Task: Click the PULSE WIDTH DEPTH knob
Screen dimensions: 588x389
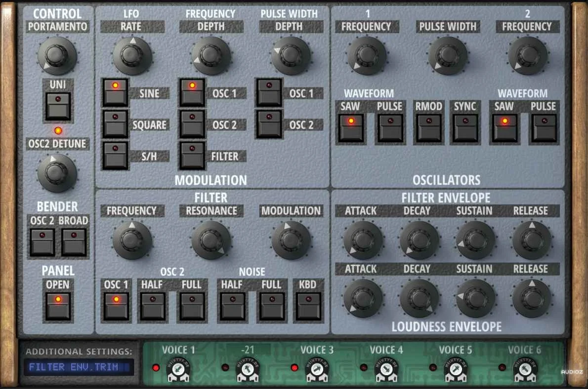Action: tap(291, 55)
